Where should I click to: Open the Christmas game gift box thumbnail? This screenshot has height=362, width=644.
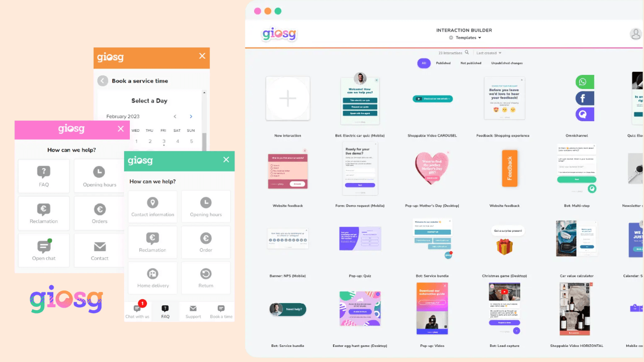tap(504, 246)
